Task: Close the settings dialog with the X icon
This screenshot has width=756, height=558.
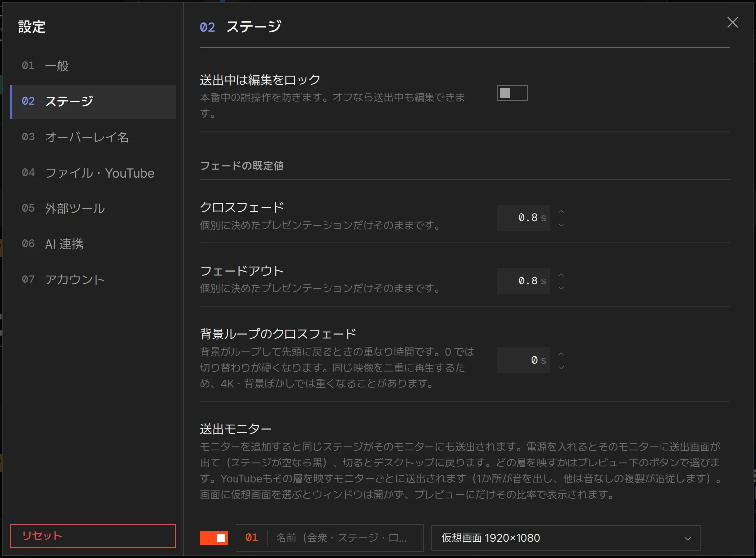Action: 733,22
